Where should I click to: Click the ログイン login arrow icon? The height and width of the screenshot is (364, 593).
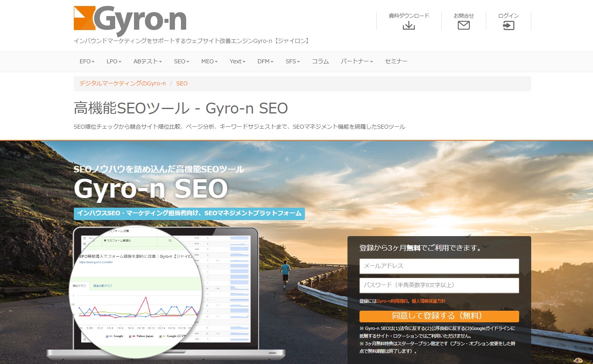(x=508, y=26)
